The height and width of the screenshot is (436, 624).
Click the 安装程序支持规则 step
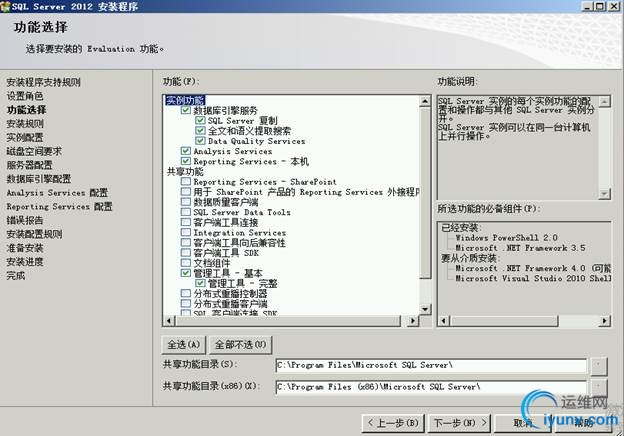[x=43, y=82]
